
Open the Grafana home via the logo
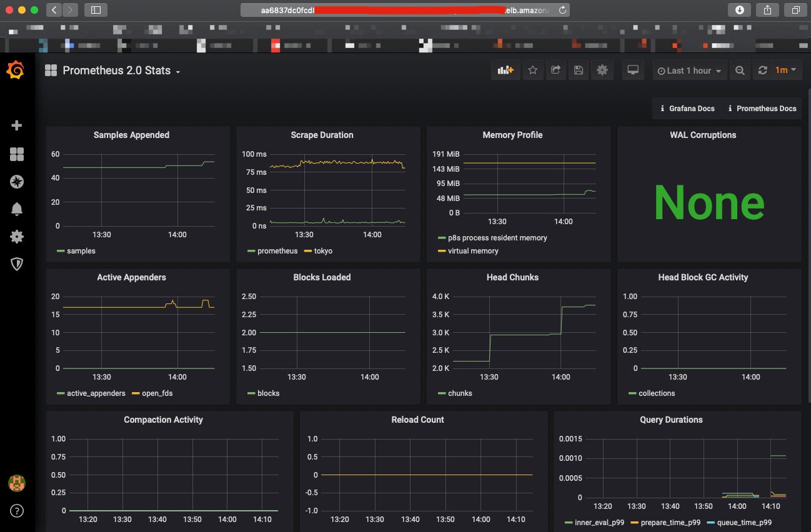[x=17, y=70]
